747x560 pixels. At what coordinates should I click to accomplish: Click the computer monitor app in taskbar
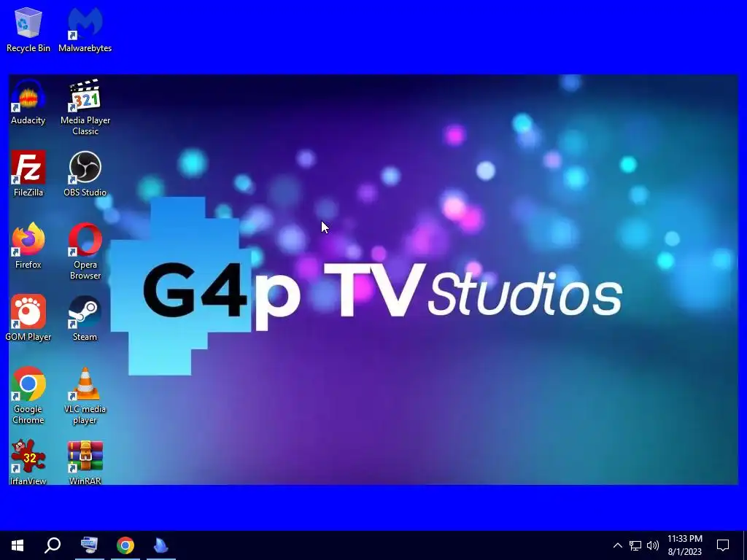pyautogui.click(x=89, y=545)
